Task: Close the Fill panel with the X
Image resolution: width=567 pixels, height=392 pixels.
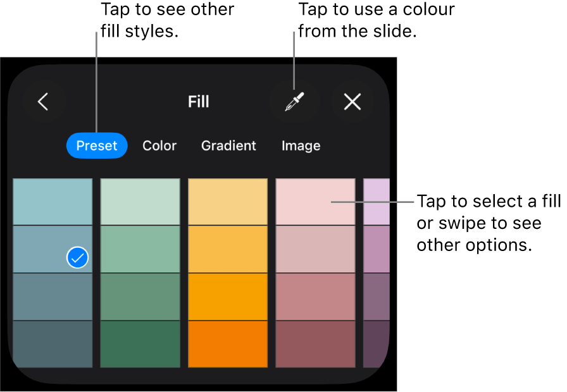Action: tap(352, 101)
